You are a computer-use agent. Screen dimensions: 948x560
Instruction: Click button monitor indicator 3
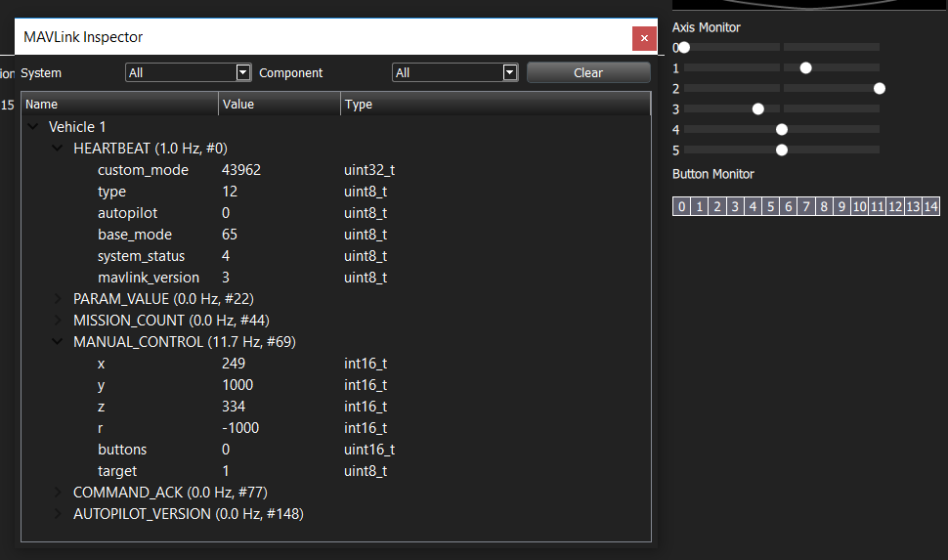[735, 206]
